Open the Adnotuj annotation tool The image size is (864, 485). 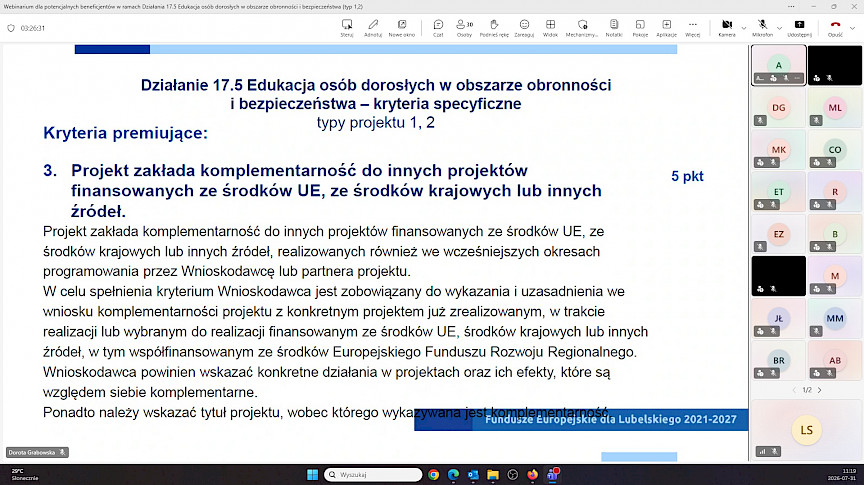tap(373, 28)
